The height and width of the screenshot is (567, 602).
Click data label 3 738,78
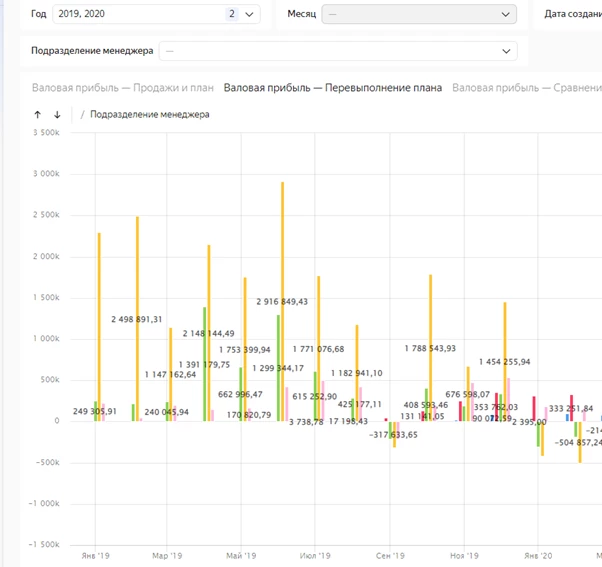(x=306, y=422)
